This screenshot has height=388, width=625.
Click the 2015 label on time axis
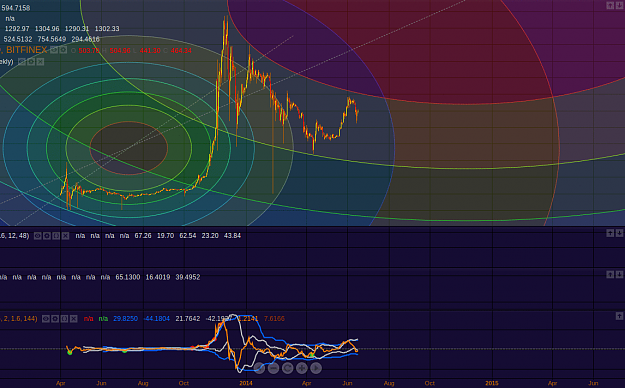point(492,383)
